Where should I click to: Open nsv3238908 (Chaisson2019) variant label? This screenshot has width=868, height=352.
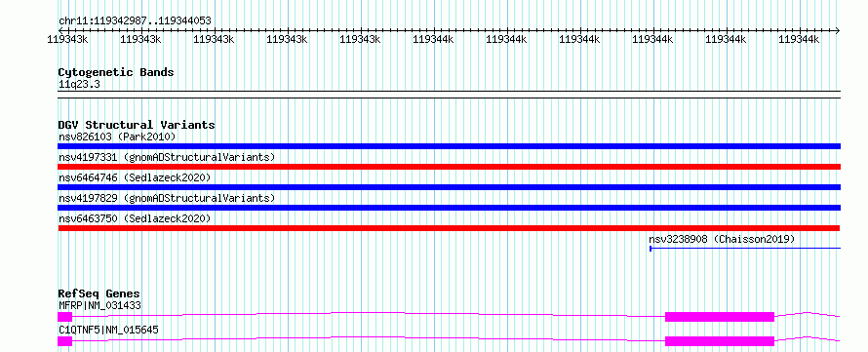click(x=722, y=239)
